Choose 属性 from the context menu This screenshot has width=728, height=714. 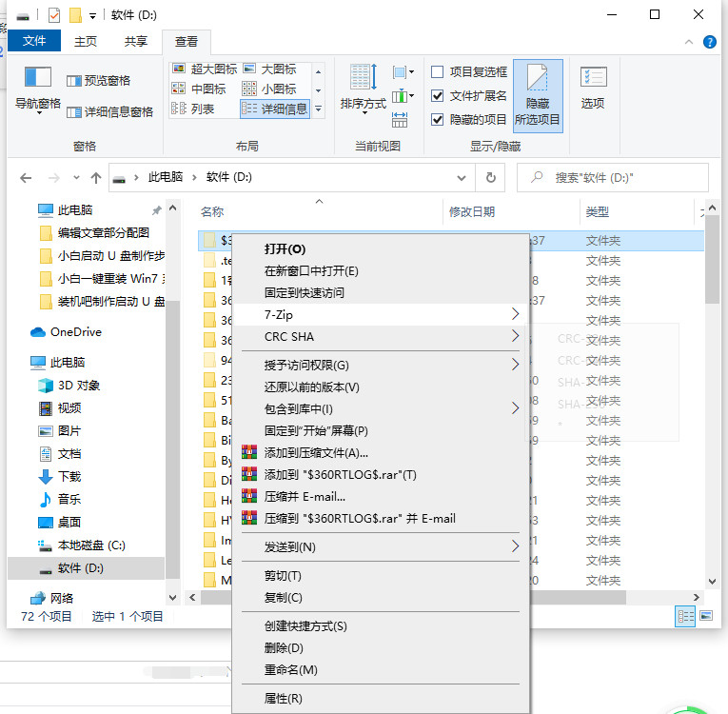(x=284, y=699)
